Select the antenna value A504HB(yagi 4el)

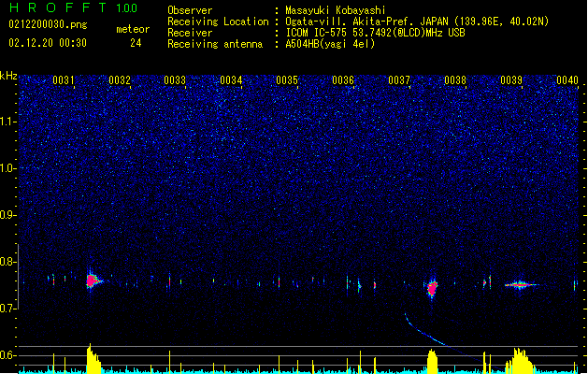[330, 44]
